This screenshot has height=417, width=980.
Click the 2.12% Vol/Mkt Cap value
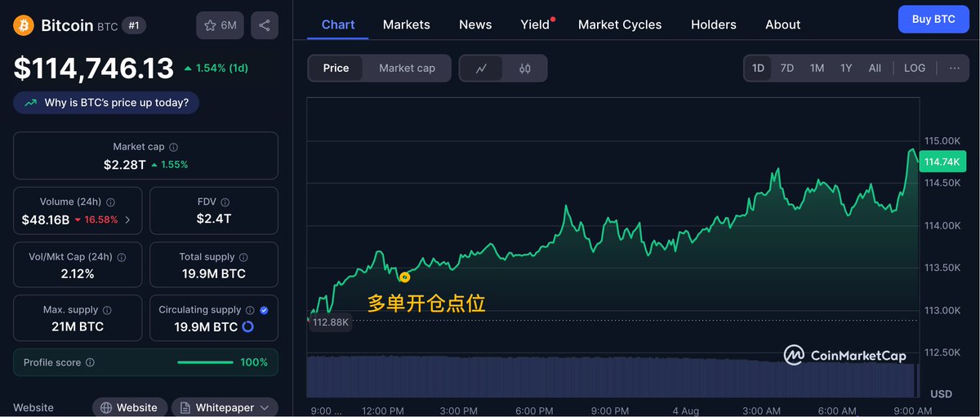click(78, 273)
